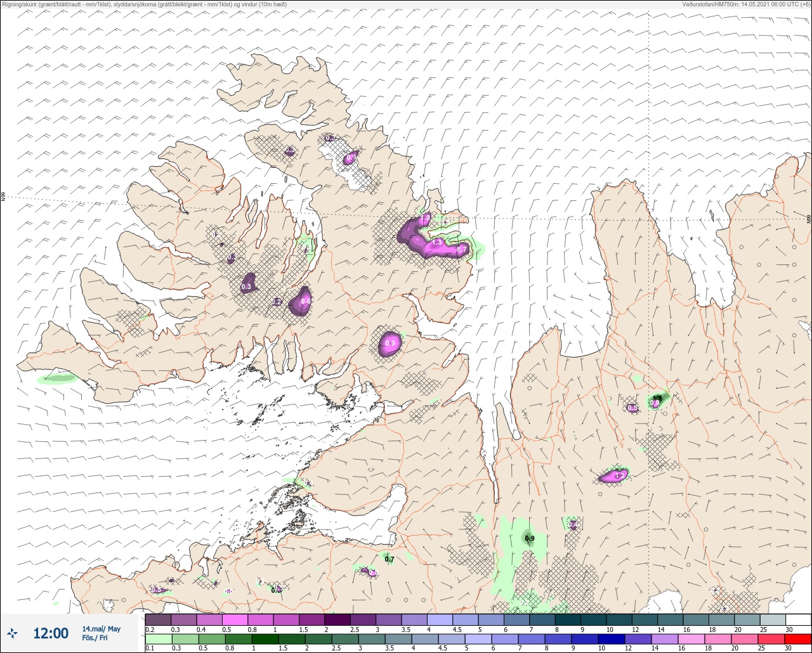The width and height of the screenshot is (812, 653).
Task: Click the '14.maí/ May' date text
Action: click(101, 629)
